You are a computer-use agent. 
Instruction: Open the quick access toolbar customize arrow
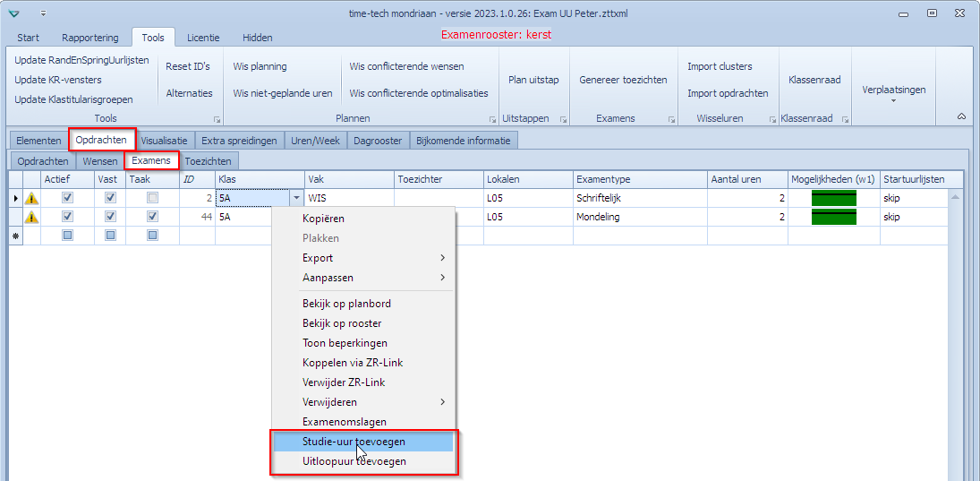[43, 13]
